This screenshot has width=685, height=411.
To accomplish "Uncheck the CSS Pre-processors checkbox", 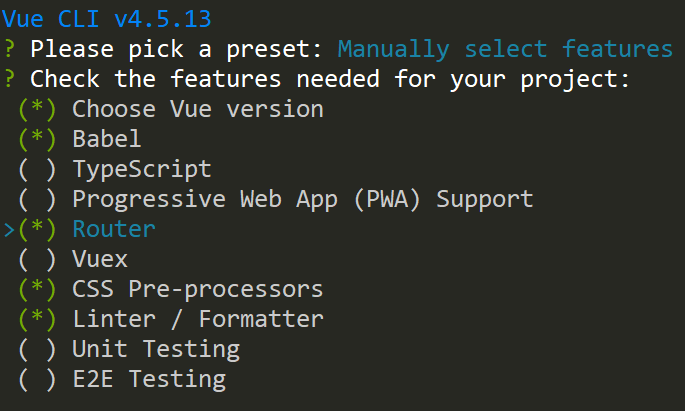I will 37,289.
